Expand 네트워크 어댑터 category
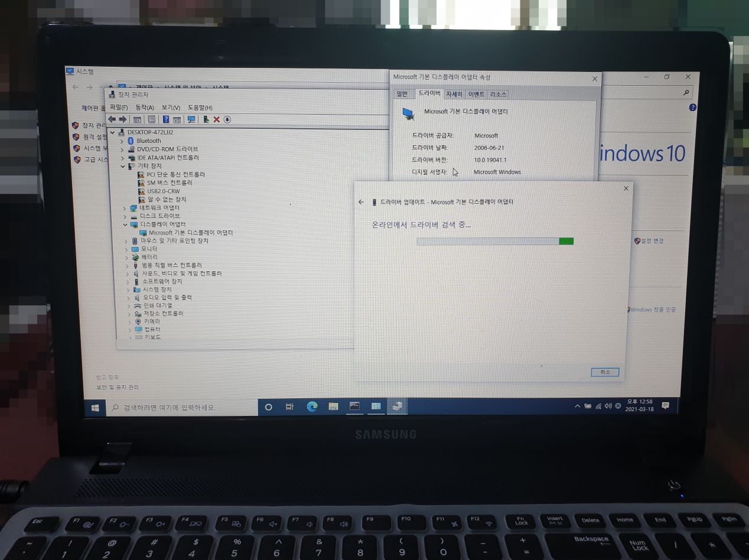This screenshot has width=749, height=560. tap(125, 209)
